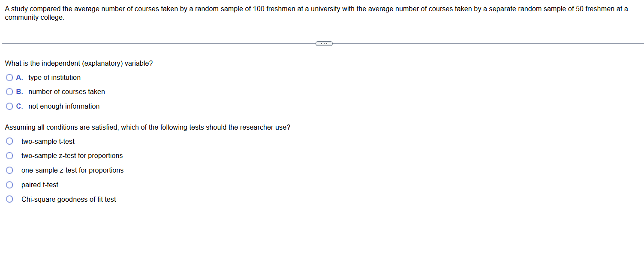Viewport: 644px width, 258px height.
Task: Click the 'Chi-square goodness of fit test' label text
Action: [69, 200]
